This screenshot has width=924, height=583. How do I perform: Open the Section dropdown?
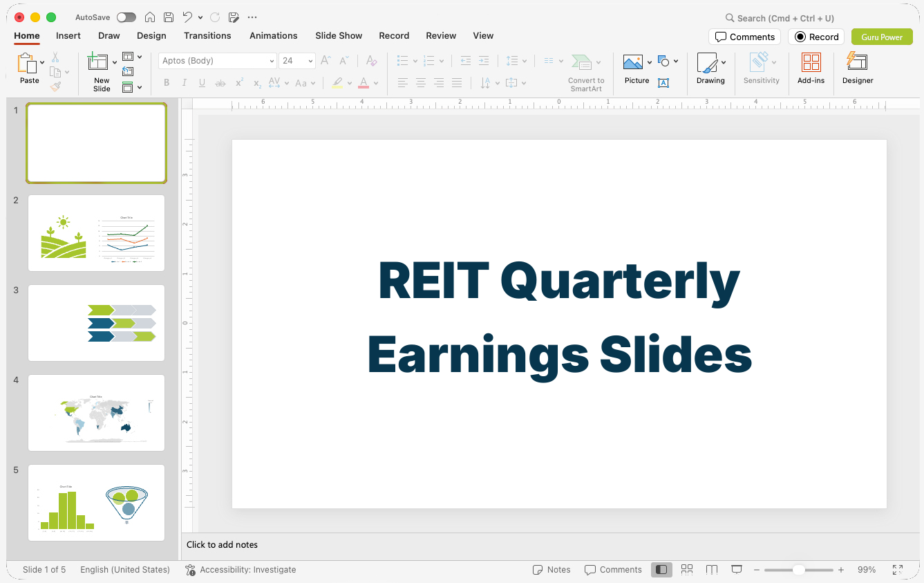coord(132,87)
